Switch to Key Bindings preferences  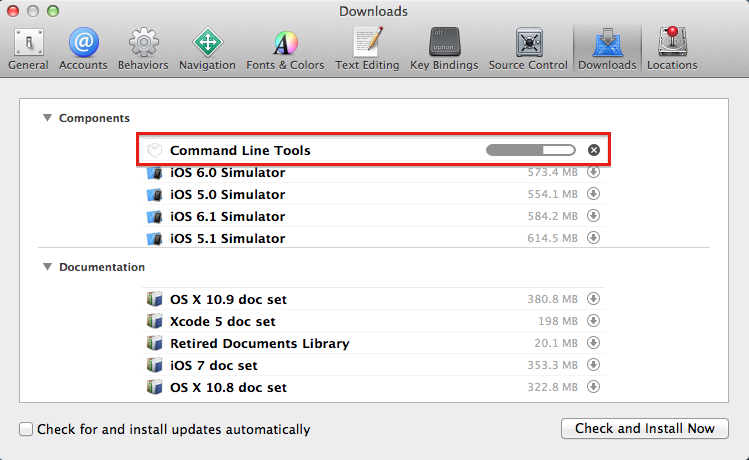(444, 50)
